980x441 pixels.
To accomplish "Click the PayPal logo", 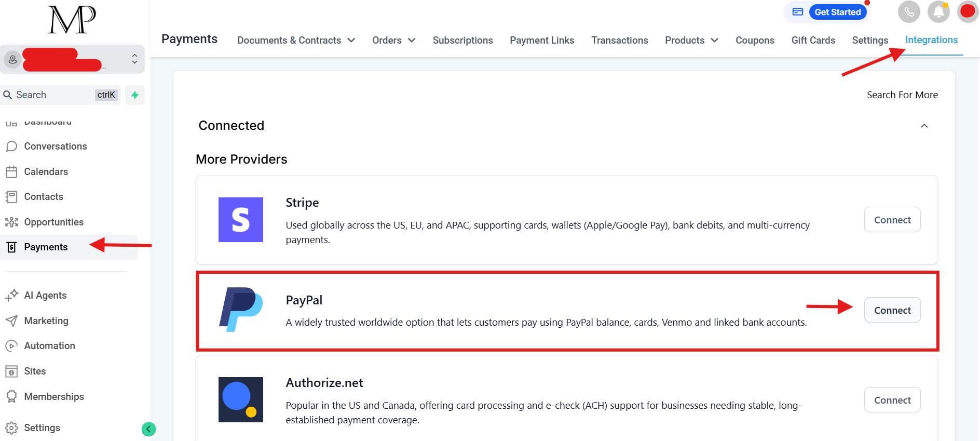I will (241, 310).
